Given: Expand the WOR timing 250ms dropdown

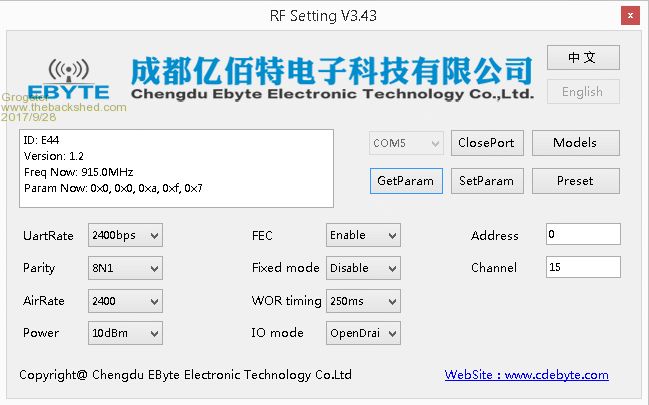Looking at the screenshot, I should pyautogui.click(x=363, y=300).
